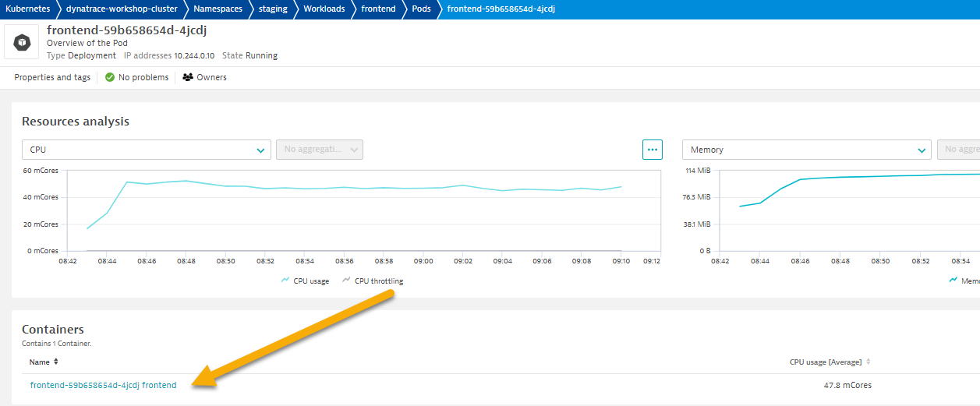Toggle CPU usage legend series

pyautogui.click(x=307, y=281)
